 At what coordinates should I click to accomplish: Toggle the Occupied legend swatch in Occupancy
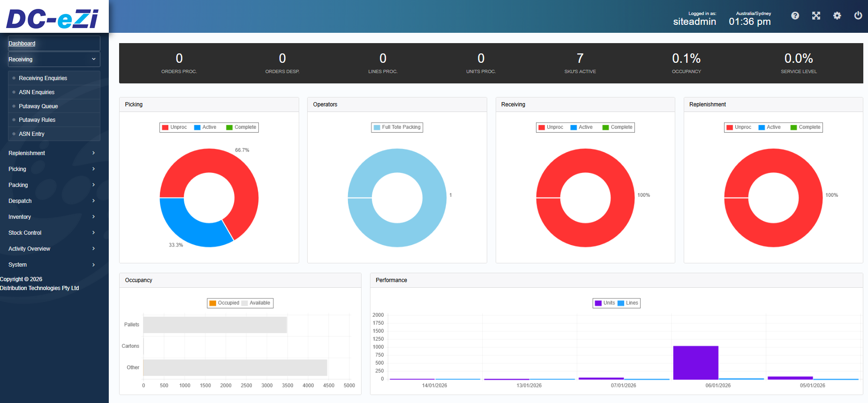(213, 303)
